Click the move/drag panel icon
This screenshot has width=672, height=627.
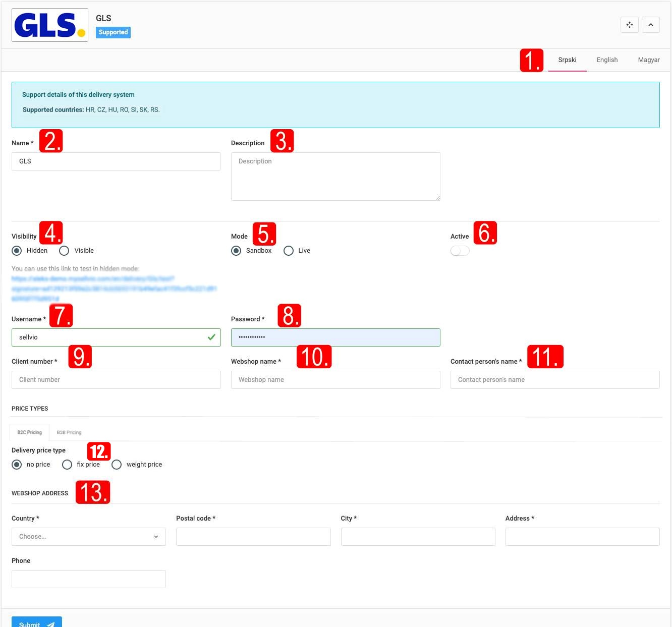coord(630,25)
